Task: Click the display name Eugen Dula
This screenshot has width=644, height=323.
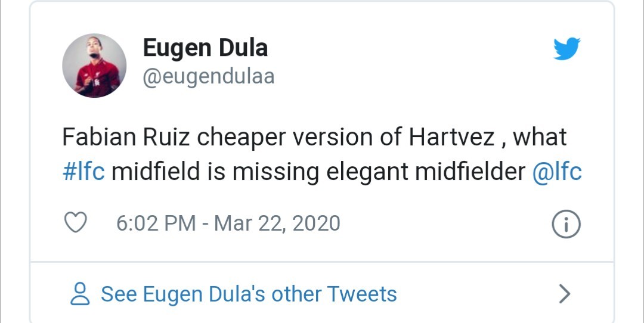Action: [x=205, y=48]
